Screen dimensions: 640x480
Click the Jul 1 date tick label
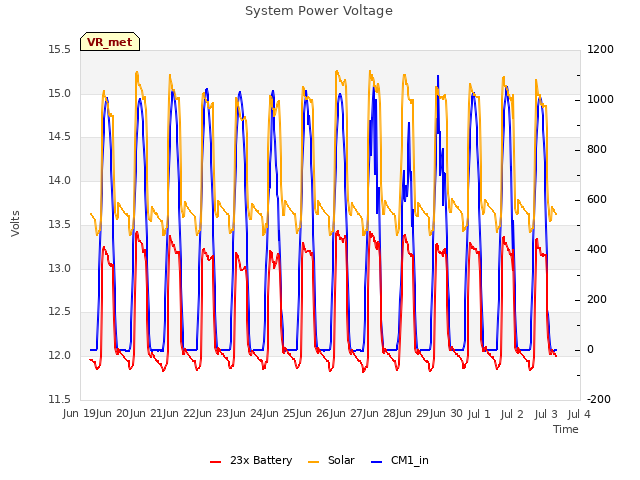point(478,414)
